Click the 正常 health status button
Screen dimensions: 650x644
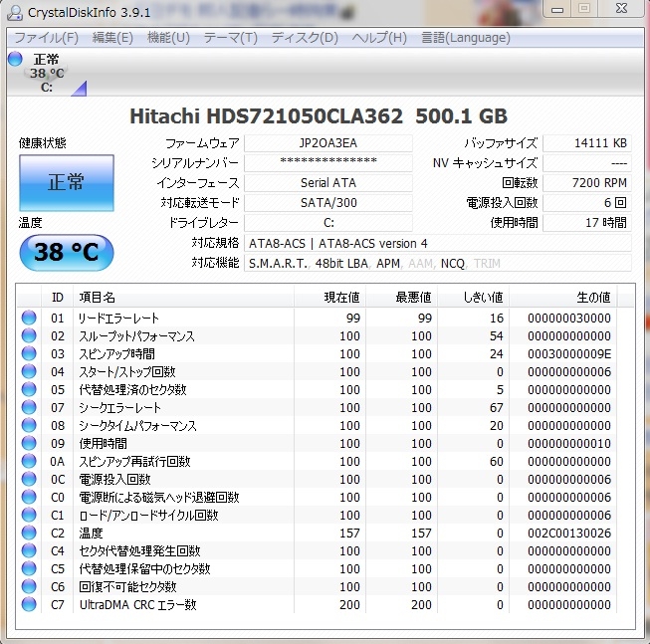click(67, 182)
